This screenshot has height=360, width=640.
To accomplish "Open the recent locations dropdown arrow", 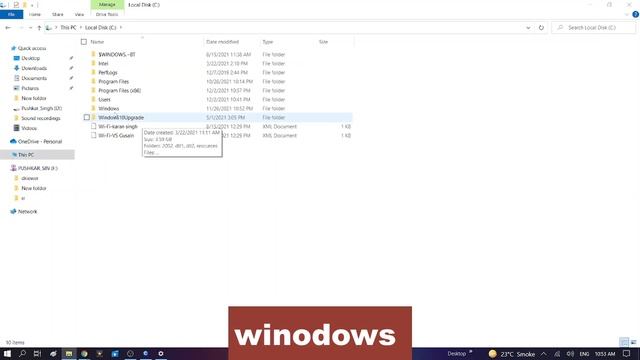I will tap(30, 28).
